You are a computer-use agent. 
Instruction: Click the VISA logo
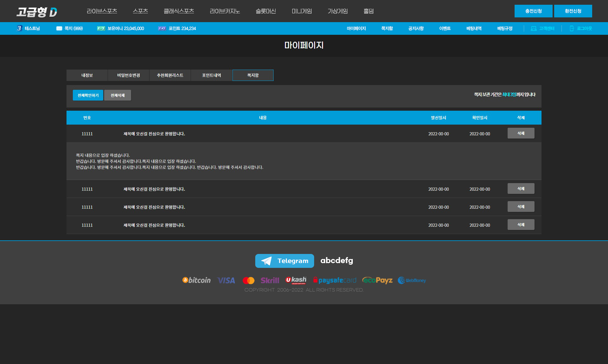pyautogui.click(x=226, y=281)
